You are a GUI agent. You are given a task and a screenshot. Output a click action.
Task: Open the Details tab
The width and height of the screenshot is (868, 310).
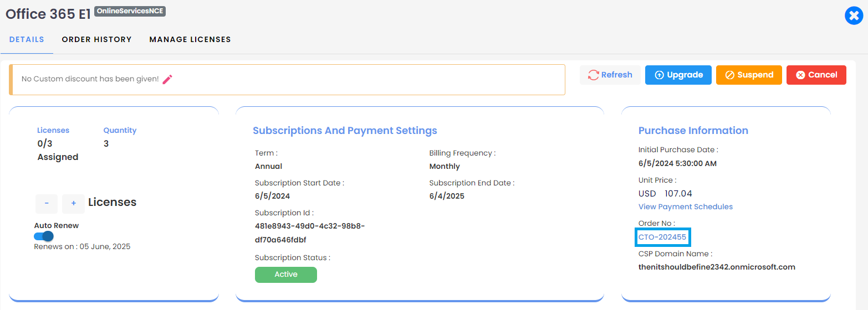[27, 39]
